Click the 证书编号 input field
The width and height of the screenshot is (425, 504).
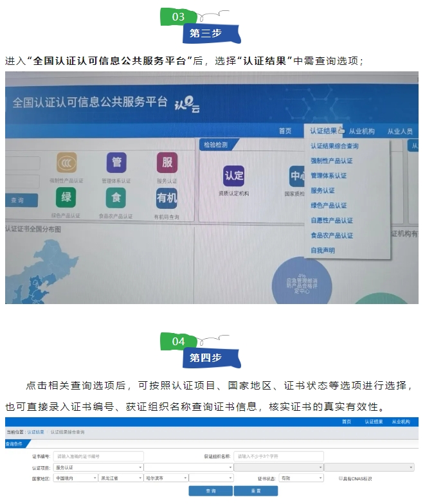pos(98,456)
